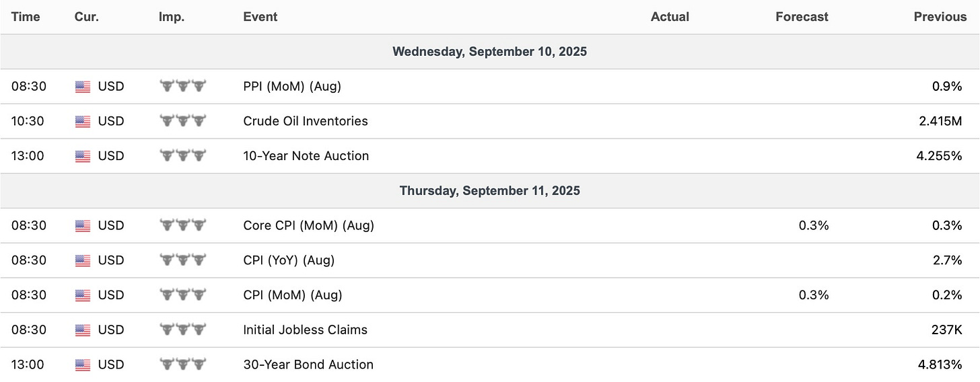
Task: Open the PPI (MoM) (Aug) event
Action: pos(292,86)
